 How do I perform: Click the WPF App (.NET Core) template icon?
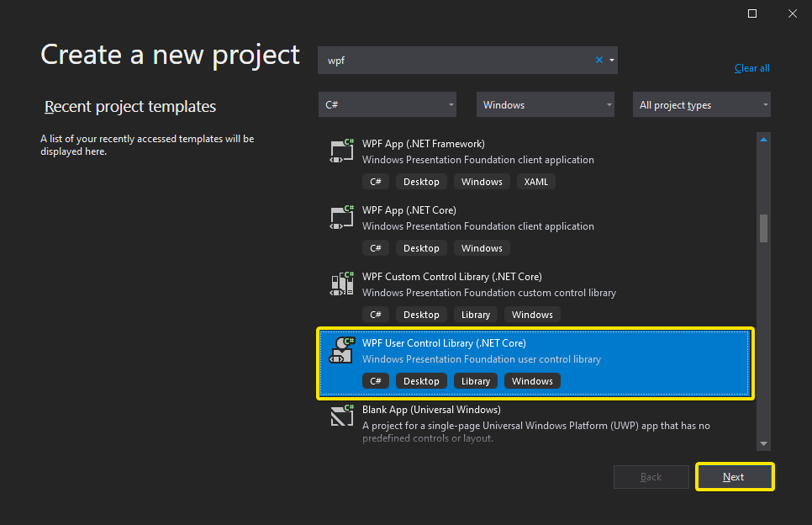[341, 217]
